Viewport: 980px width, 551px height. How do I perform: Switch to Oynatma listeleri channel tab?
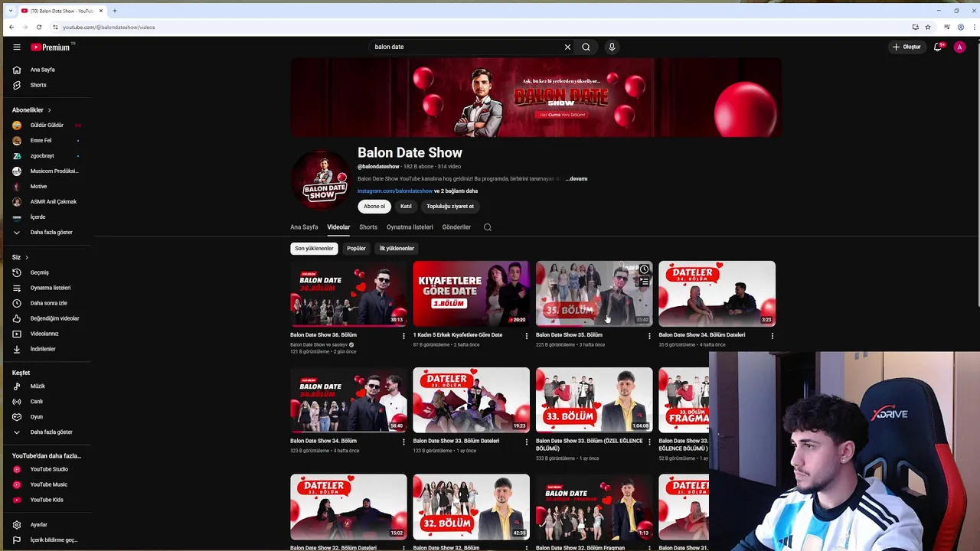(x=410, y=227)
